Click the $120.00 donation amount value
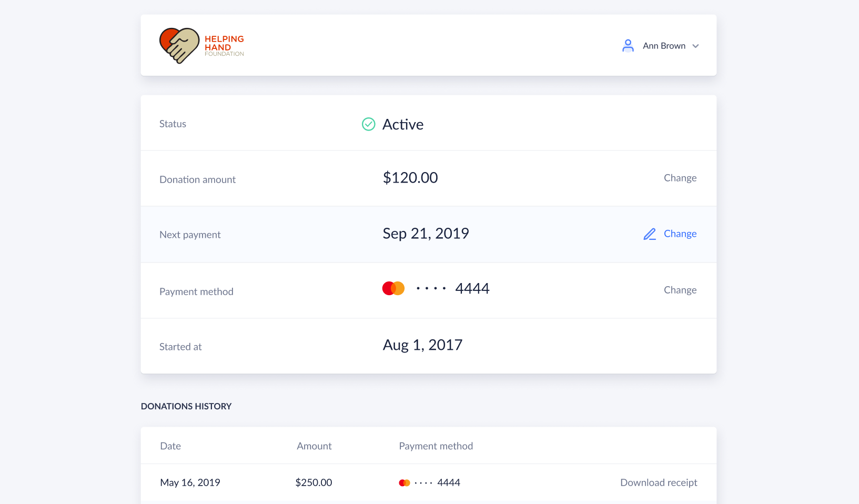The width and height of the screenshot is (859, 504). tap(410, 178)
